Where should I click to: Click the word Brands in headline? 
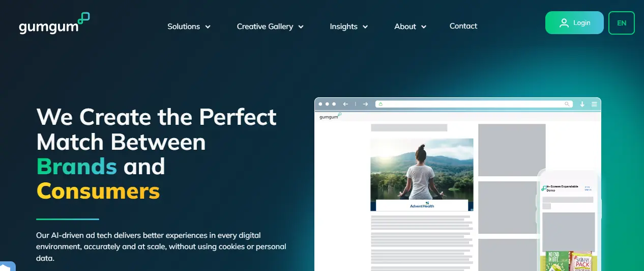(76, 167)
